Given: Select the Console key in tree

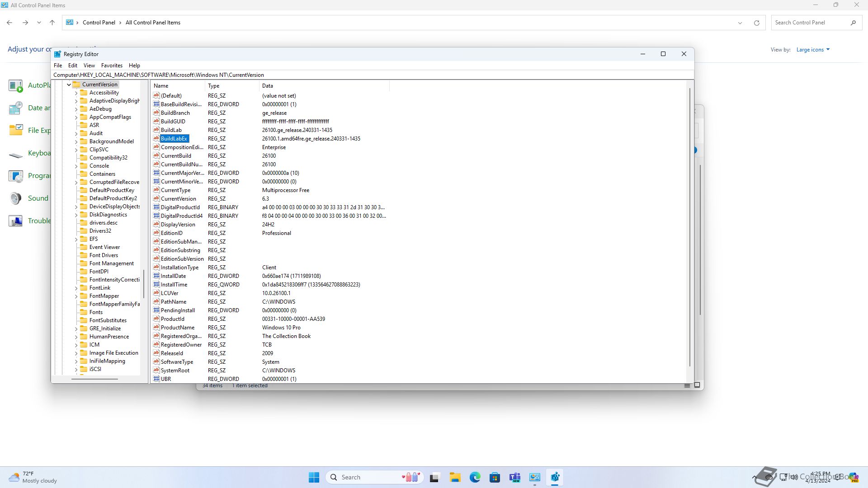Looking at the screenshot, I should [99, 166].
